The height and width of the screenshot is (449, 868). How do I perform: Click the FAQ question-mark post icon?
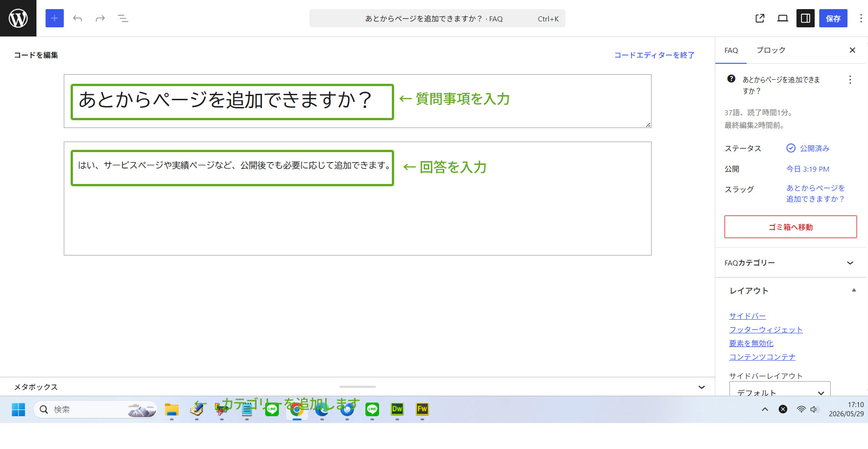(731, 79)
